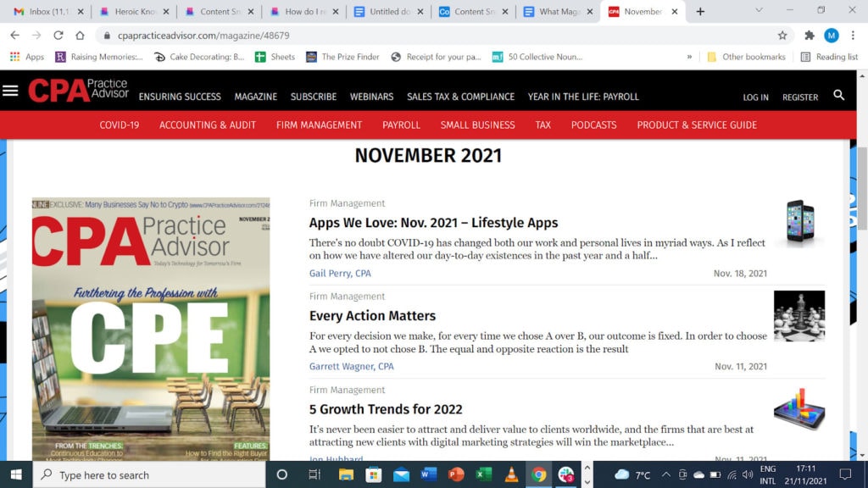
Task: Open the Tax category
Action: (542, 125)
